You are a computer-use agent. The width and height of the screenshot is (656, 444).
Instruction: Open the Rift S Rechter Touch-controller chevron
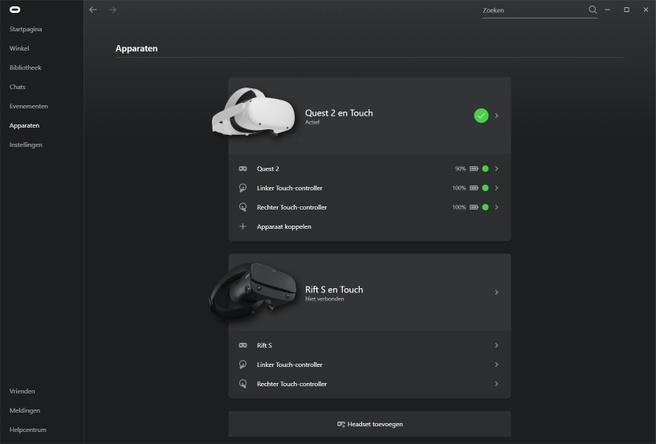point(497,384)
